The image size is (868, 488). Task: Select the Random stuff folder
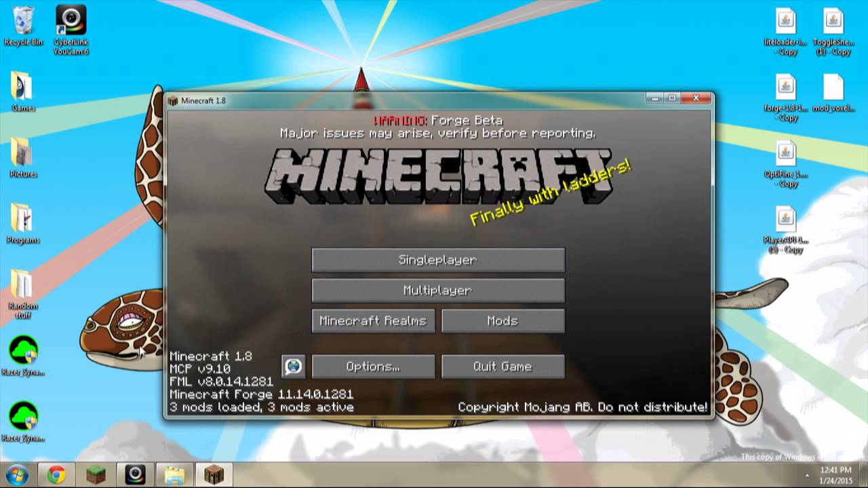click(23, 293)
